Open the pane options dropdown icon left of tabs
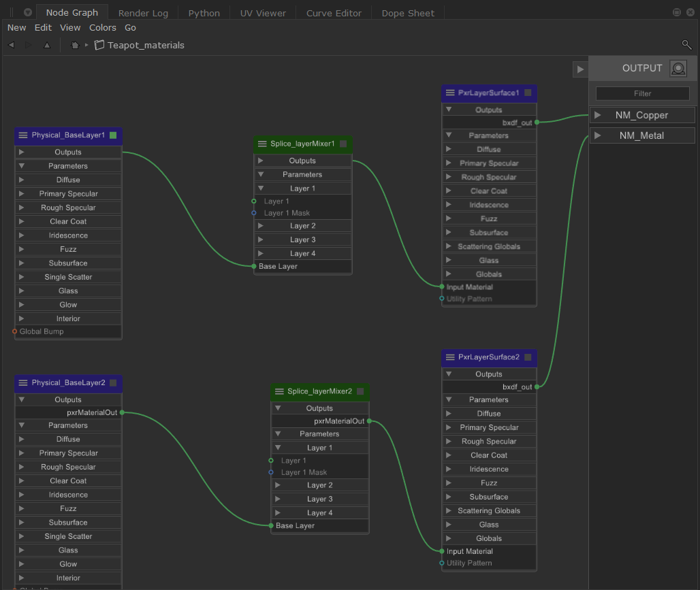700x590 pixels. [x=27, y=13]
